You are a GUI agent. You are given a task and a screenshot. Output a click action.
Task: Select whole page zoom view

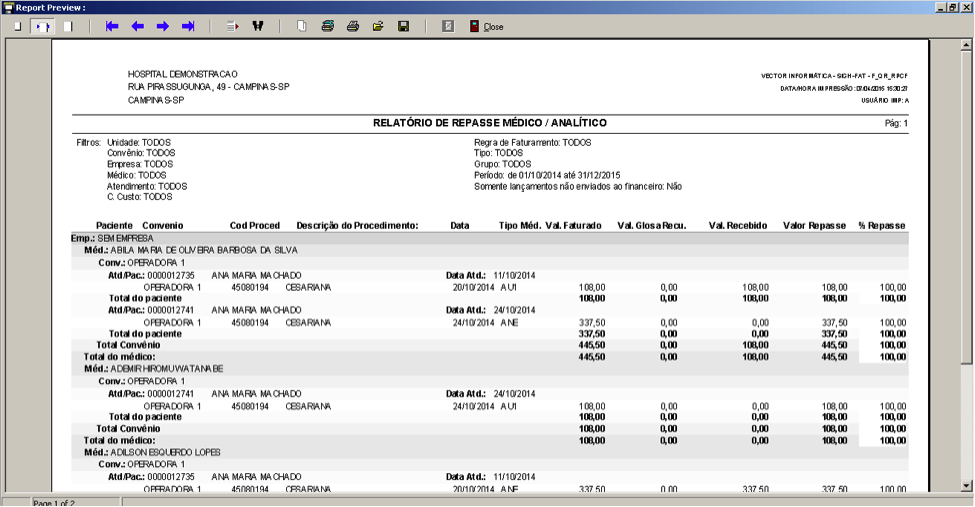tap(17, 26)
